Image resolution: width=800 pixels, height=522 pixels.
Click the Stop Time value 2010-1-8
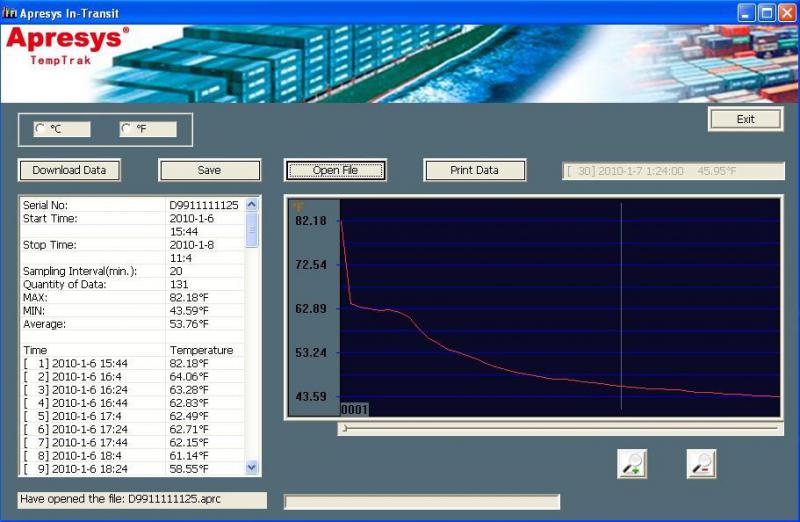(192, 245)
